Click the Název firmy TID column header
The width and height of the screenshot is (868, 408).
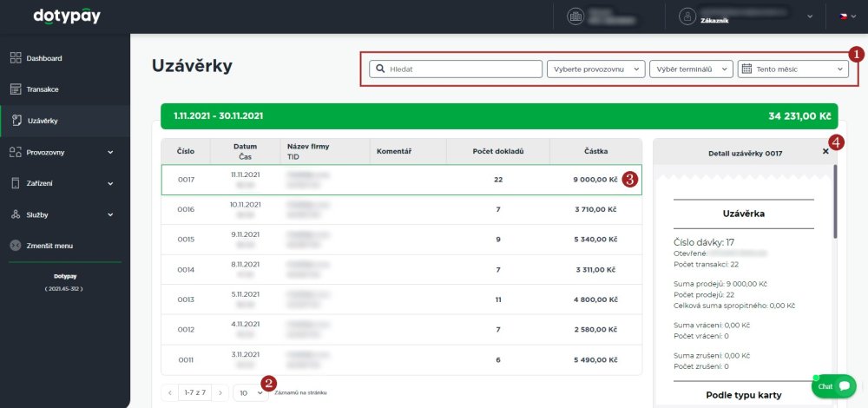tap(325, 151)
